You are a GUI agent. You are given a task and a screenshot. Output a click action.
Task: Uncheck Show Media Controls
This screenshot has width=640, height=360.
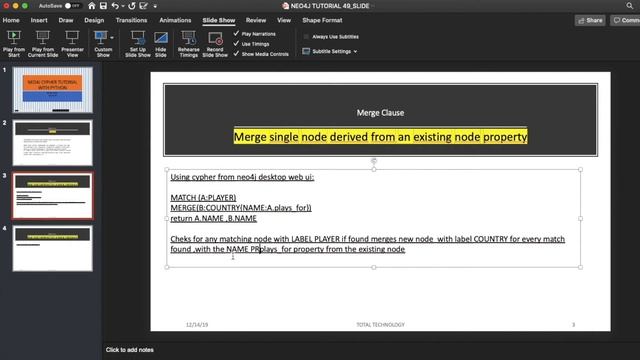pos(236,53)
